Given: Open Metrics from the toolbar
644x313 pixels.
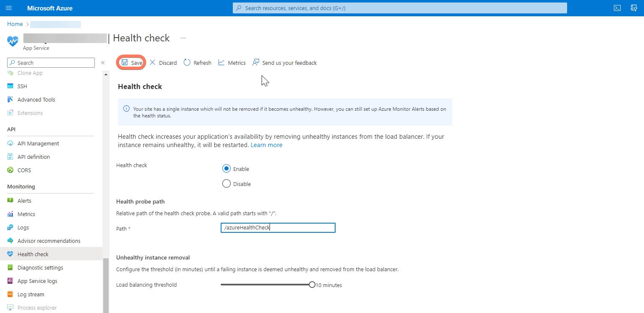Looking at the screenshot, I should 232,63.
